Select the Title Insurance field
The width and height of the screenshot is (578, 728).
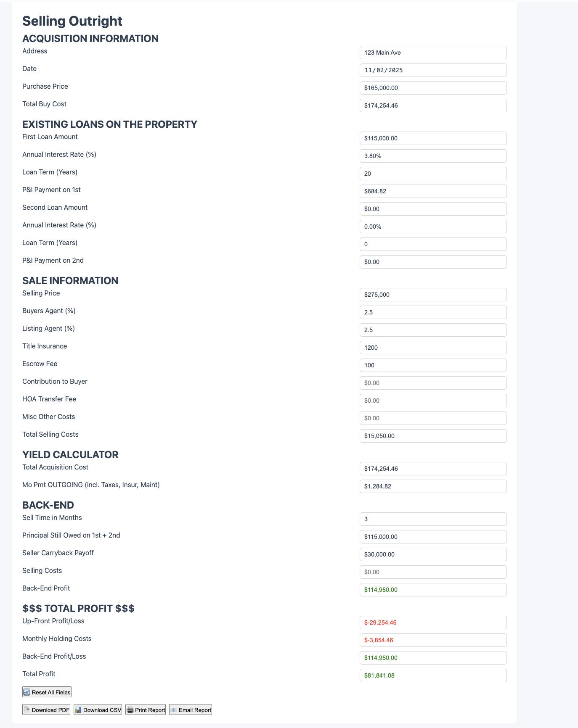pyautogui.click(x=433, y=348)
